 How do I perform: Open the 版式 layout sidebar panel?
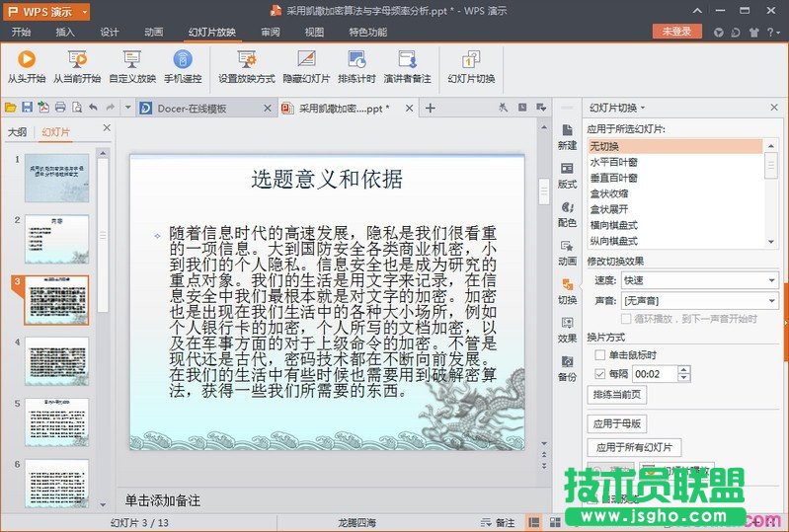567,176
